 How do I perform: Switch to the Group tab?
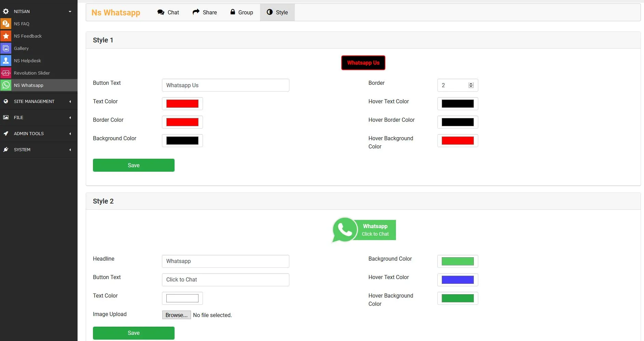click(x=242, y=12)
